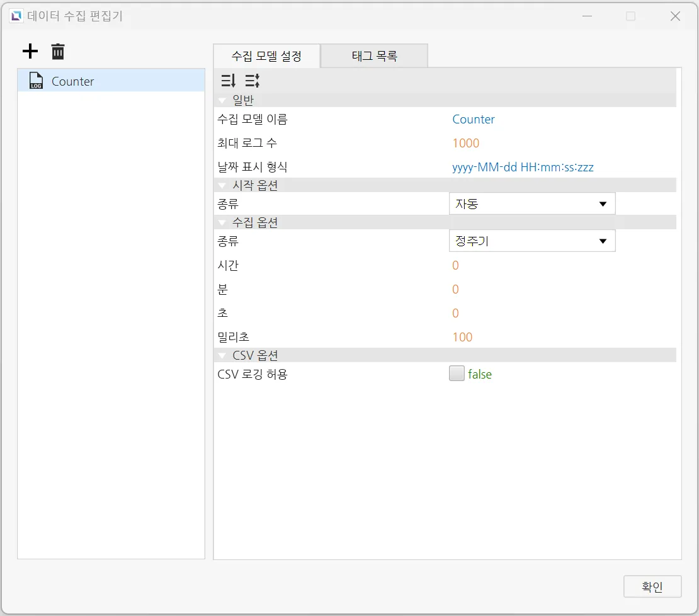
Task: Click the 수집 모델 이름 value Counter
Action: [474, 120]
